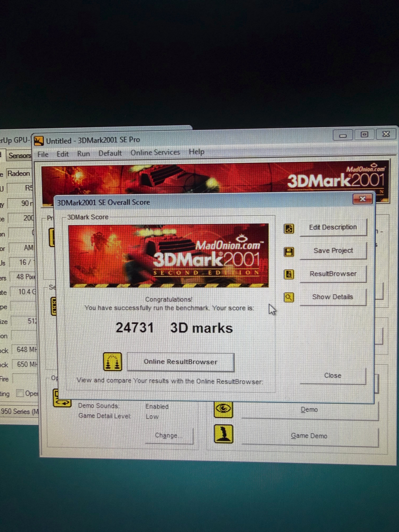
Task: Click the "3D marks" text
Action: tap(201, 328)
